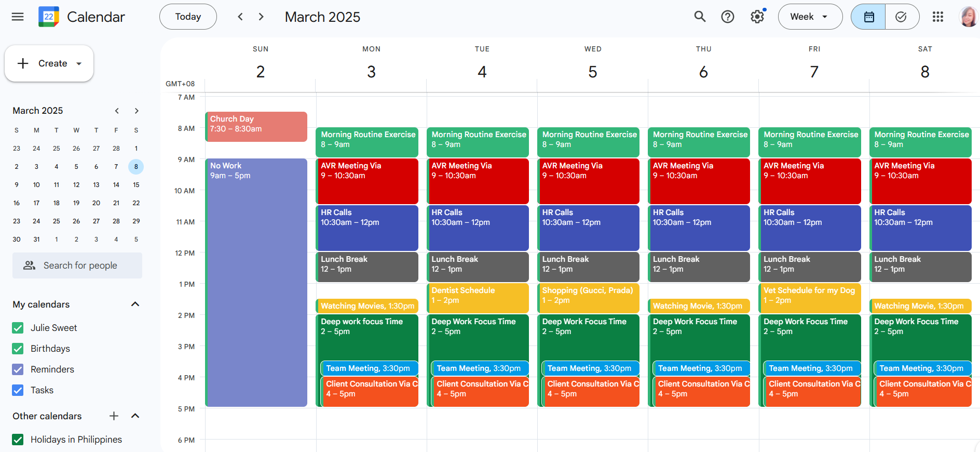Open the Create button dropdown
This screenshot has width=980, height=452.
click(x=49, y=63)
